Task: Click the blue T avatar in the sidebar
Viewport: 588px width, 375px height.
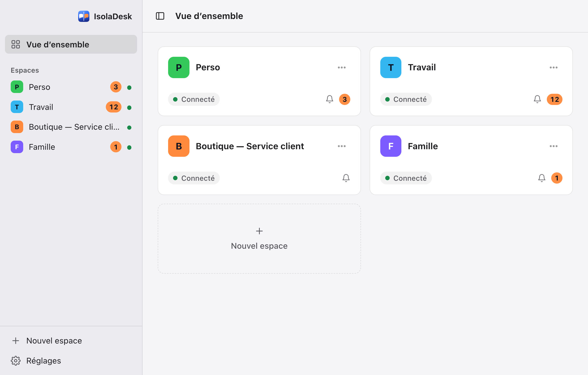Action: 17,107
